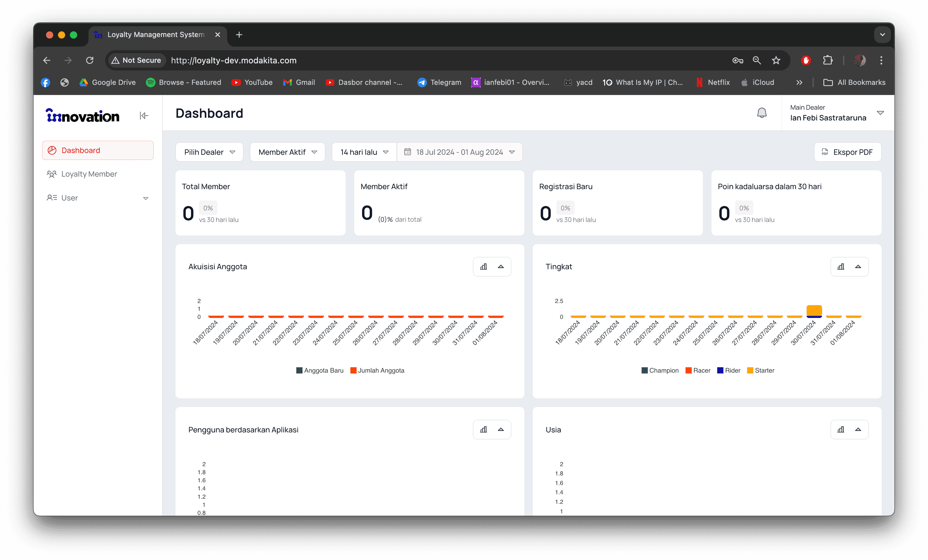
Task: Open the 14 hari lalu period dropdown
Action: (x=364, y=152)
